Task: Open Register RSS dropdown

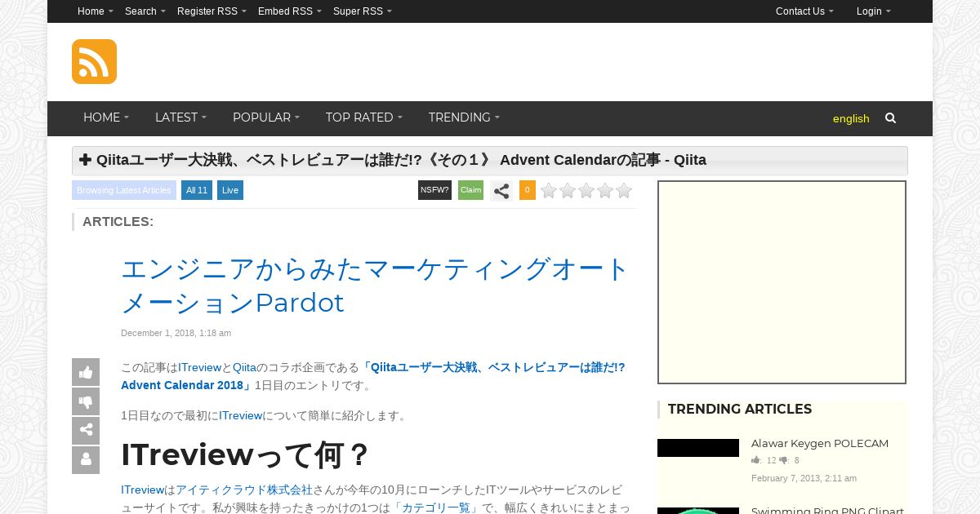Action: click(x=212, y=11)
